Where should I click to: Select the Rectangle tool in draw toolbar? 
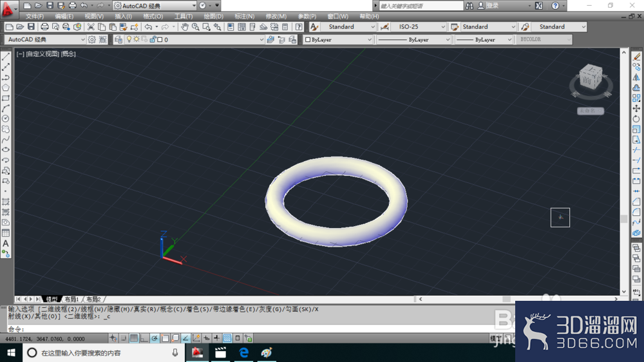point(6,98)
